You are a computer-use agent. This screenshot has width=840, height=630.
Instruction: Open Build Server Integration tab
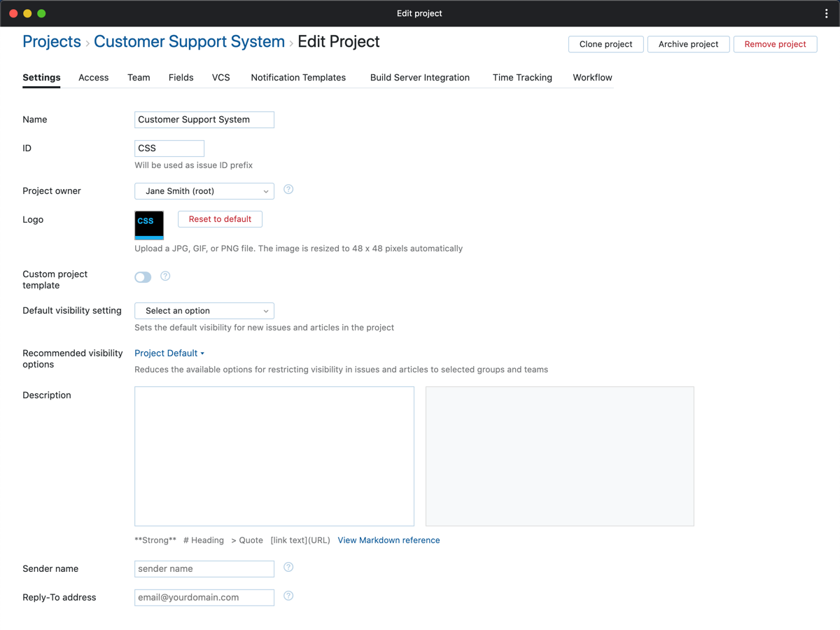(x=420, y=78)
